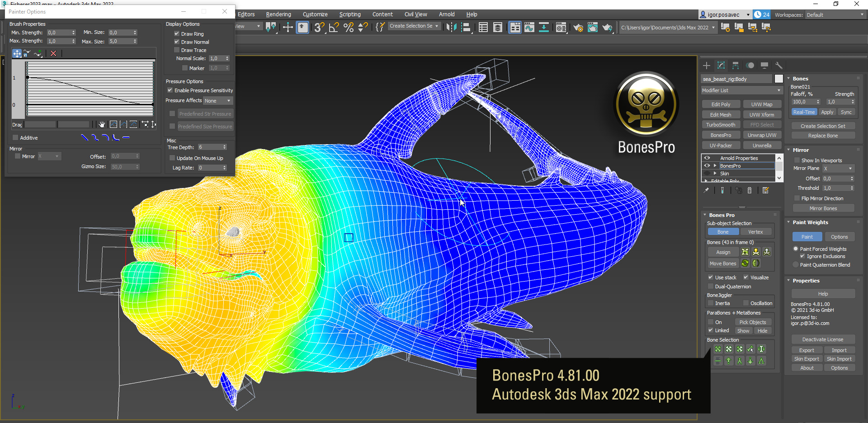Click the Mirror tool icon in toolbar

(x=451, y=28)
